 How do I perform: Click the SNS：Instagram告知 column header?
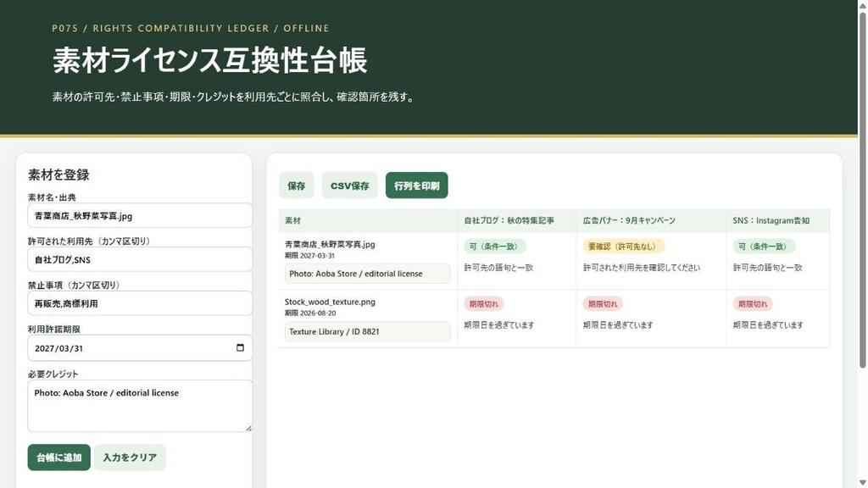(x=778, y=220)
